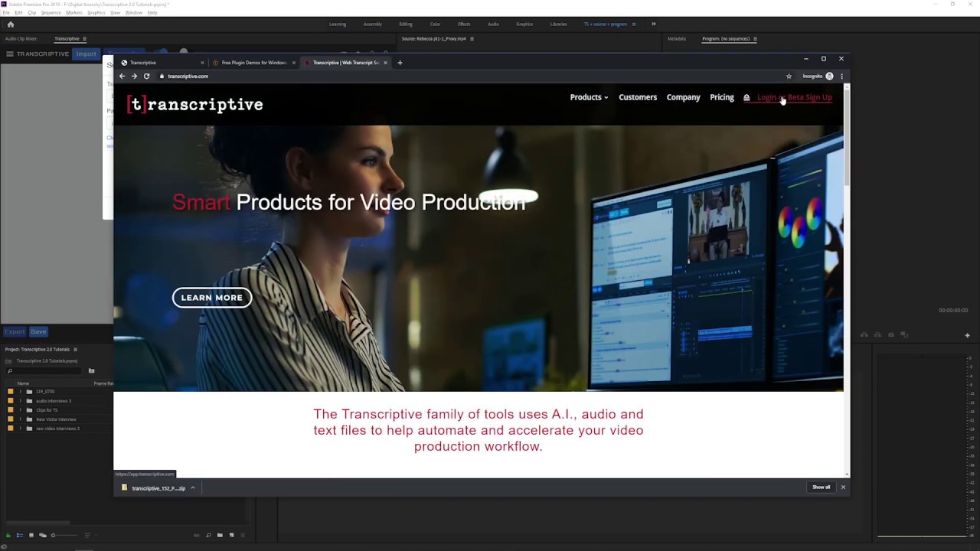
Task: Open a new browser tab
Action: (400, 63)
